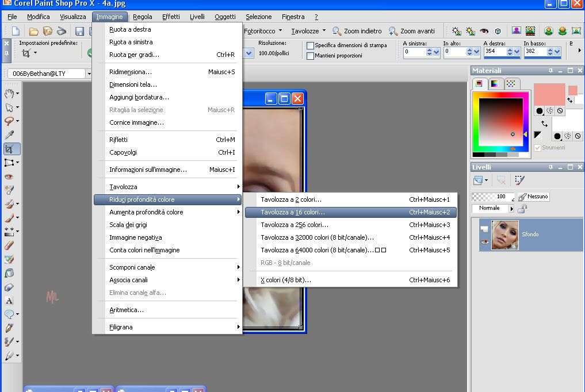The height and width of the screenshot is (392, 585).
Task: Click the Sfondo layer thumbnail
Action: tap(505, 235)
